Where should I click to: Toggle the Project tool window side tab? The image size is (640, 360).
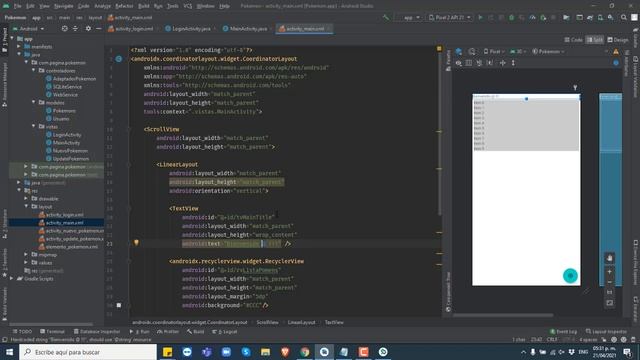(4, 40)
